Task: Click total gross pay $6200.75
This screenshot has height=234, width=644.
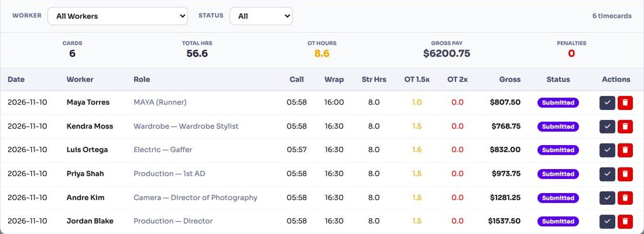Action: 447,53
